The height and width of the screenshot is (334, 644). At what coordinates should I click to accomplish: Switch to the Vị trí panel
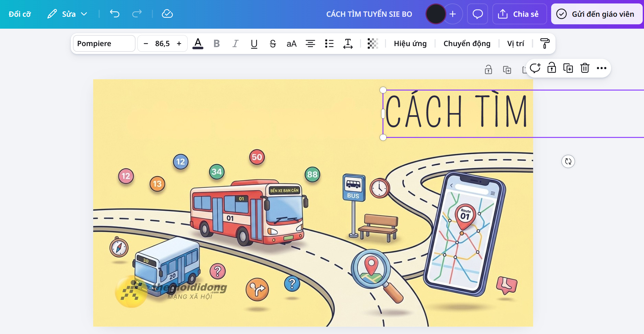pos(516,44)
